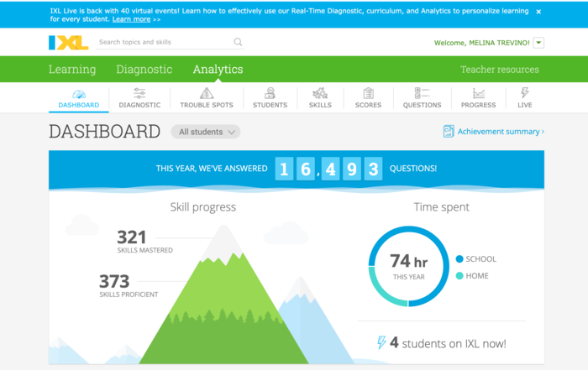Screen dimensions: 588x370
Task: Dismiss the IXL Live announcement banner
Action: click(x=538, y=12)
